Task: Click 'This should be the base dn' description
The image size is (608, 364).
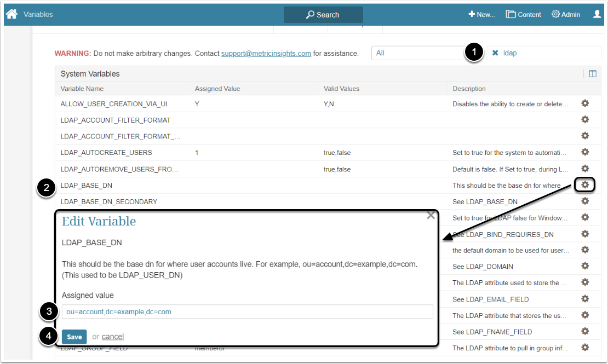Action: 507,186
